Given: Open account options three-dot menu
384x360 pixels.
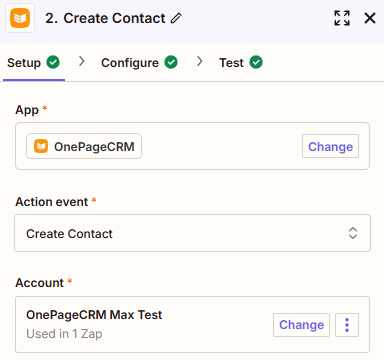Looking at the screenshot, I should click(x=347, y=325).
